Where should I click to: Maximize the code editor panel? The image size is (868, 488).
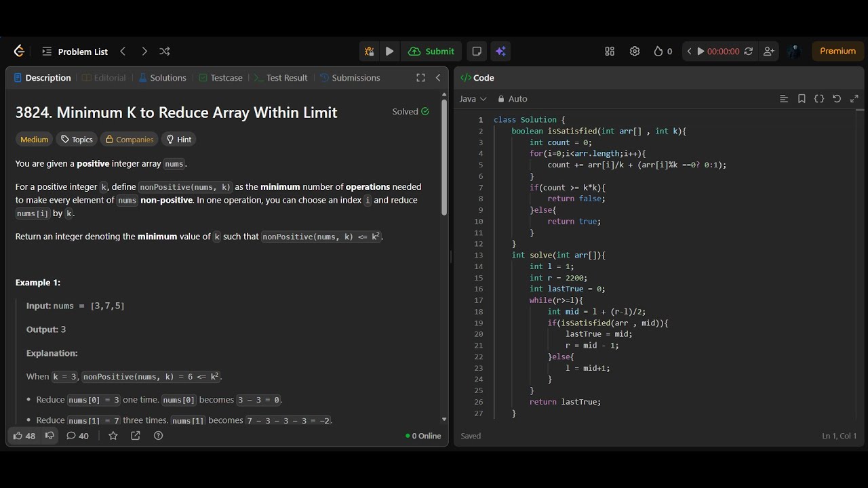pyautogui.click(x=854, y=99)
